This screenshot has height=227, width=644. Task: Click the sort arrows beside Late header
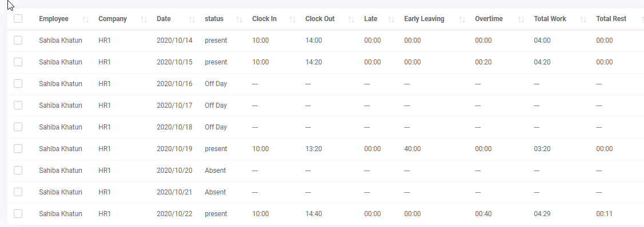pos(391,19)
